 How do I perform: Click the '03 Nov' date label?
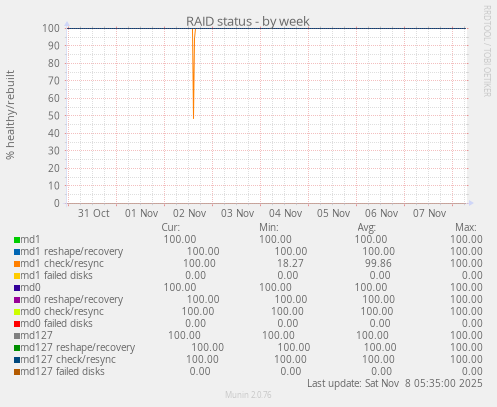pos(237,213)
